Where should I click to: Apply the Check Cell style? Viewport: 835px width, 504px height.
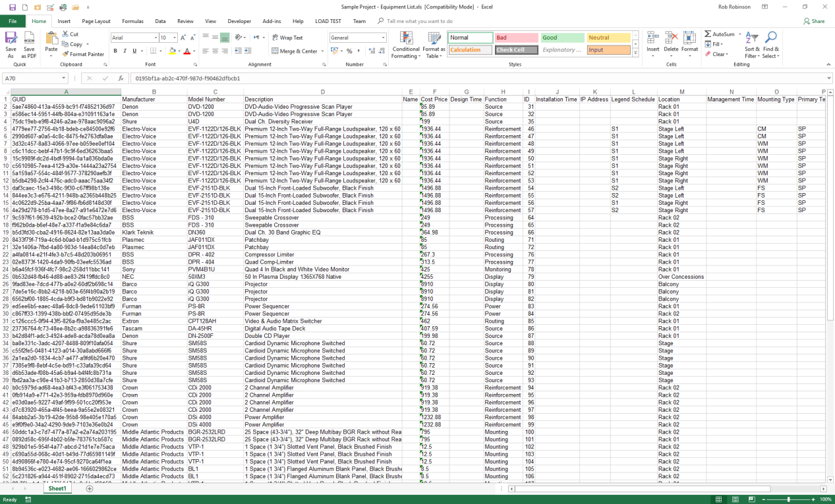click(x=516, y=50)
